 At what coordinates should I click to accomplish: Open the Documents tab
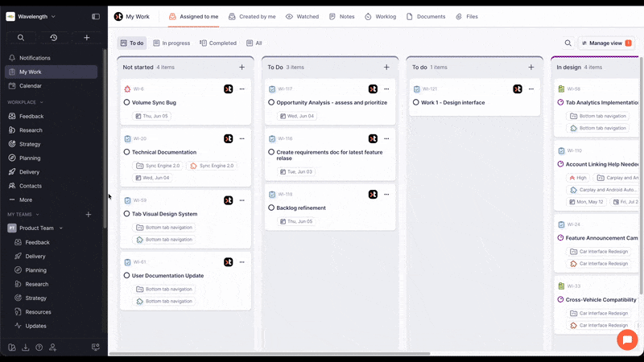426,17
